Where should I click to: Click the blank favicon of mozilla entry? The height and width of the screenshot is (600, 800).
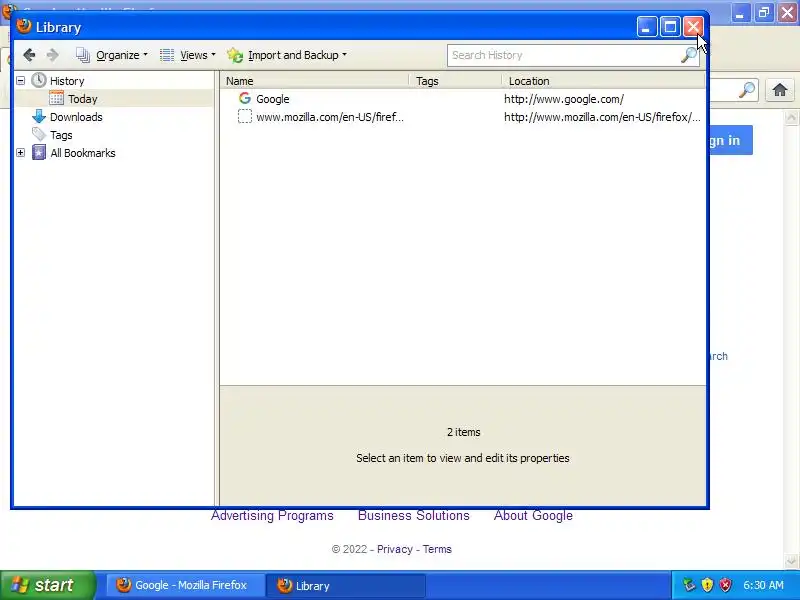tap(245, 116)
